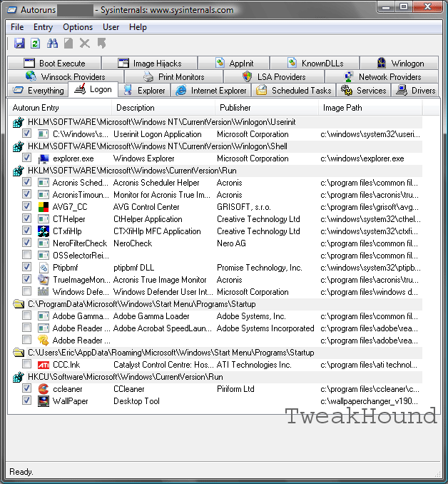Click the registry icon for HKCU Run key

tap(19, 377)
